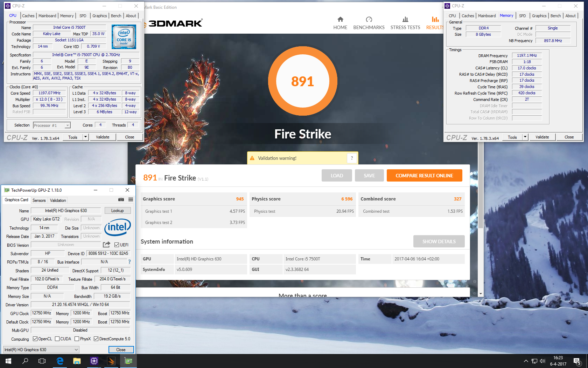Viewport: 588px width, 368px height.
Task: Click the SAVE button in 3DMark
Action: [369, 176]
